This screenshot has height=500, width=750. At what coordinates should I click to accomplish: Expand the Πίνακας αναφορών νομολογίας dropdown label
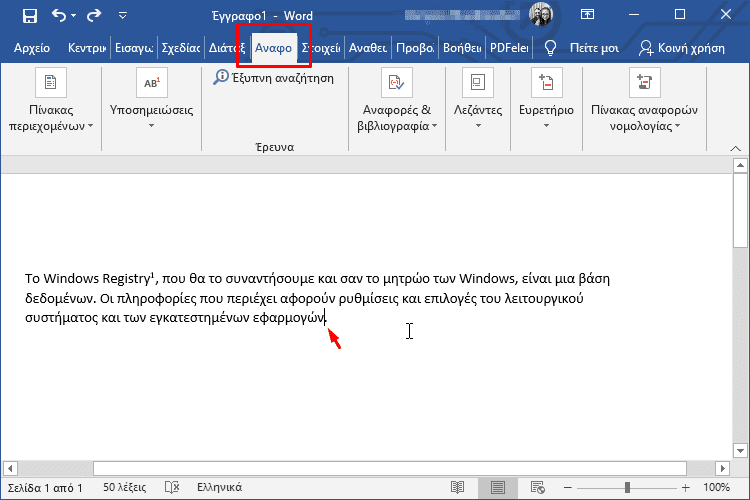(644, 118)
